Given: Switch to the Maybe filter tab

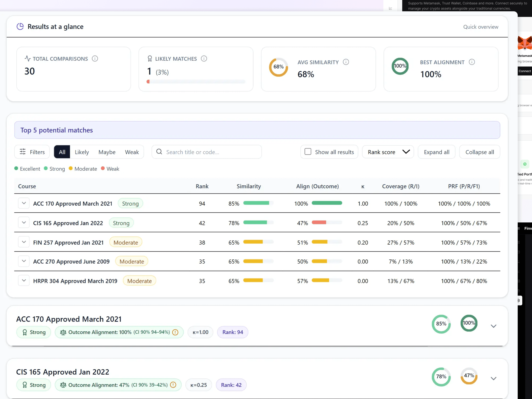Looking at the screenshot, I should [107, 152].
